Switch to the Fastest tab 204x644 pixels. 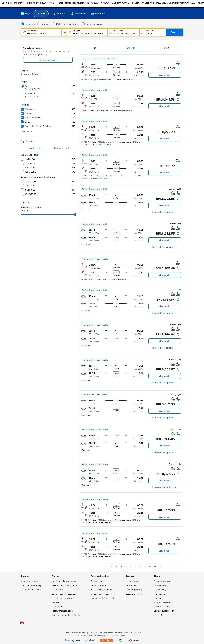point(166,48)
